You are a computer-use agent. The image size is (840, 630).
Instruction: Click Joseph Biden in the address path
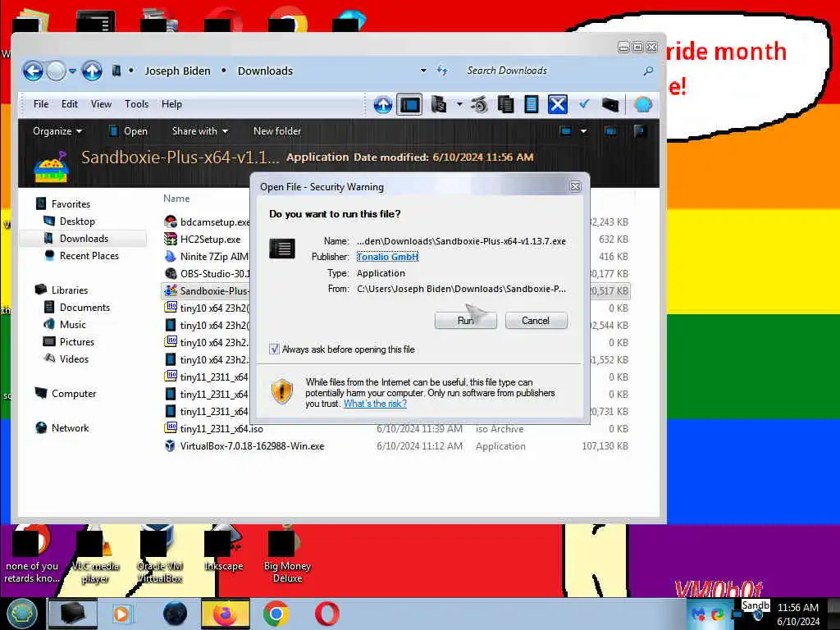click(x=177, y=71)
